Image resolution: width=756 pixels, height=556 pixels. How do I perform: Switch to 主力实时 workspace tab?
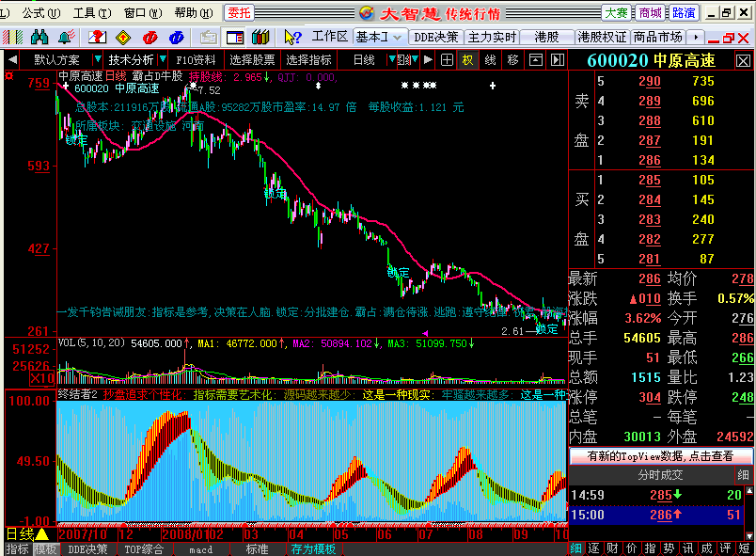point(492,37)
